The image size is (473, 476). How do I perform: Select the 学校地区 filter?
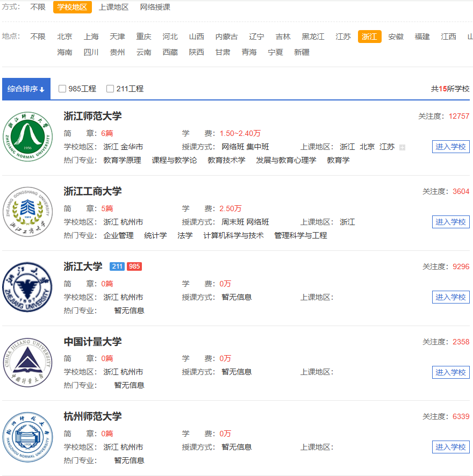coord(73,8)
